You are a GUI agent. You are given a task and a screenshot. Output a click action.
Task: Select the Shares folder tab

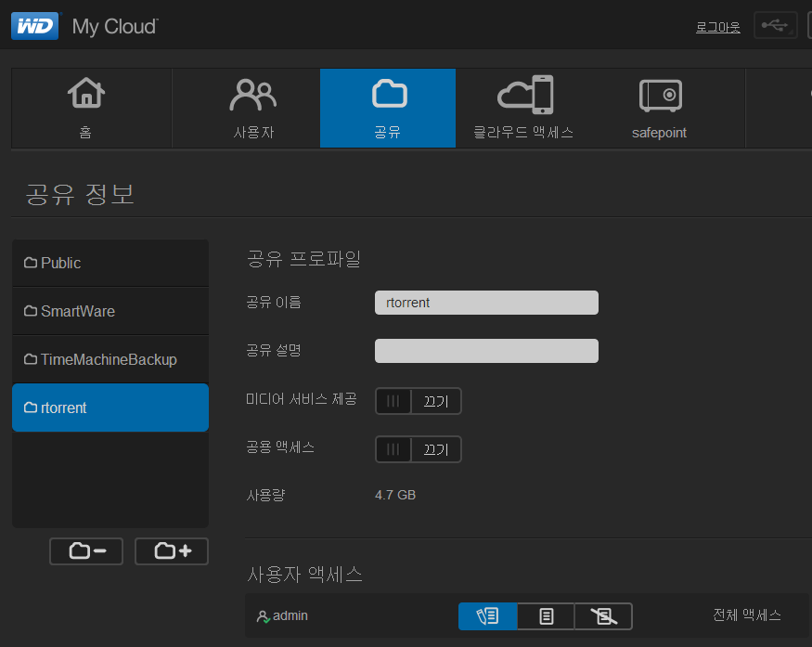(x=388, y=108)
